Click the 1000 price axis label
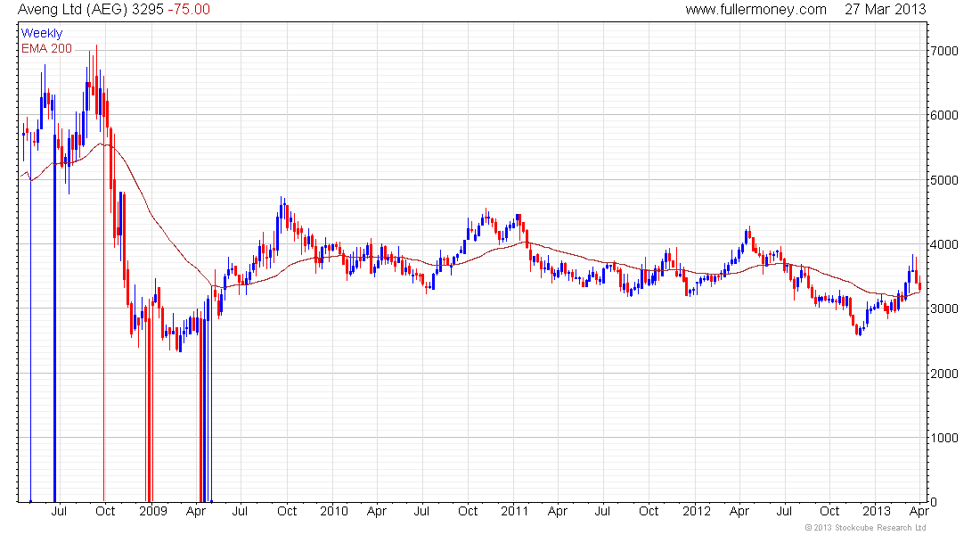Viewport: 980px width, 535px height. [x=943, y=438]
